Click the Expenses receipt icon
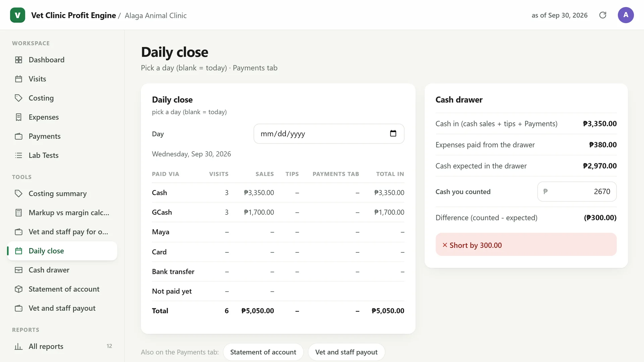The height and width of the screenshot is (362, 644). coord(19,117)
